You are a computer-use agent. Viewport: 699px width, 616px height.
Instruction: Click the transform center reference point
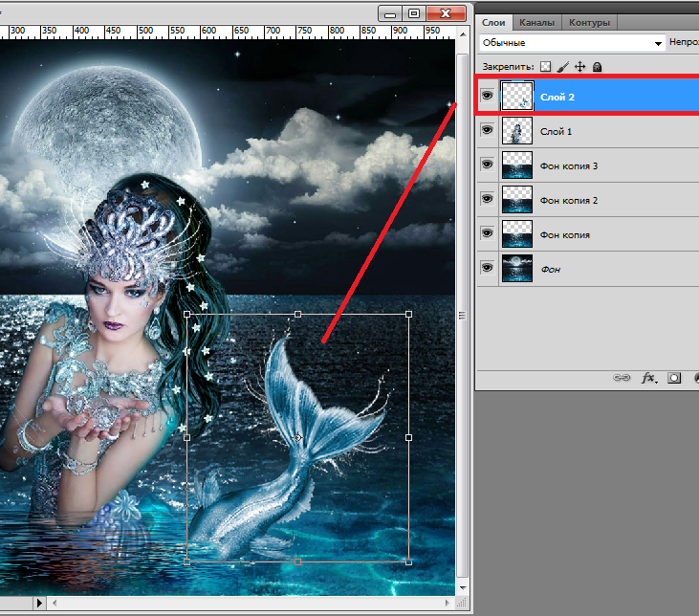pos(297,437)
